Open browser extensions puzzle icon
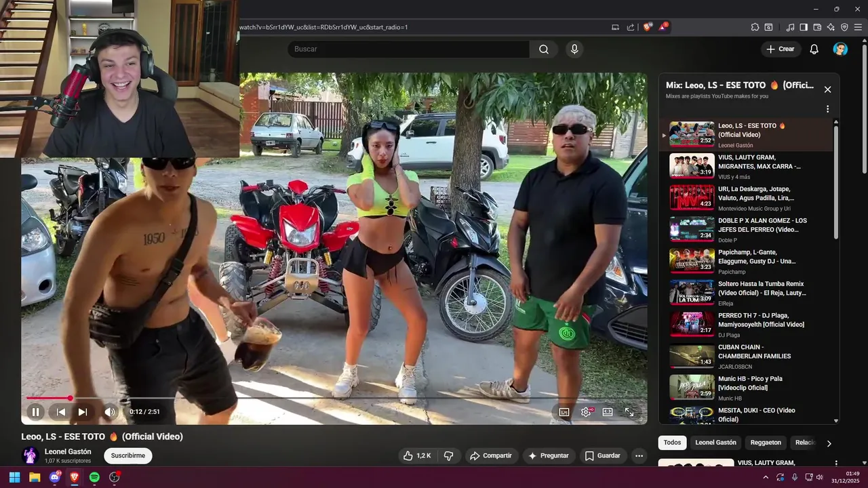 click(755, 27)
